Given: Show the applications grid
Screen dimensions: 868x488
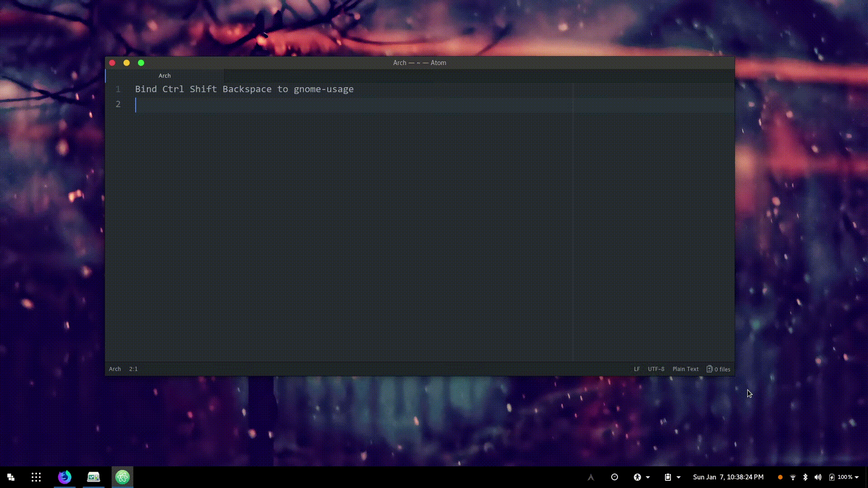Looking at the screenshot, I should pos(36,477).
